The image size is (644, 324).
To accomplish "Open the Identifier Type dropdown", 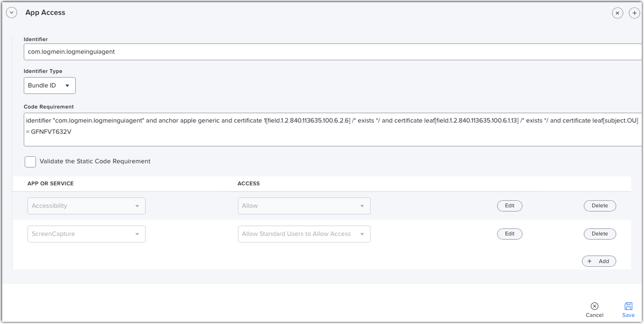I will [x=49, y=85].
